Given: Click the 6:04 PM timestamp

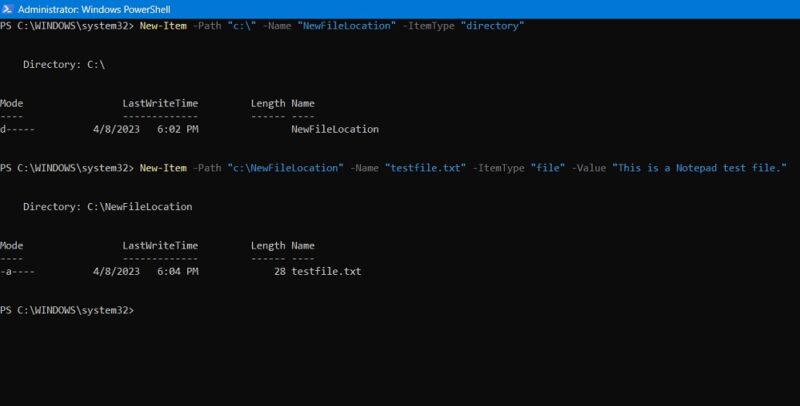Looking at the screenshot, I should pyautogui.click(x=178, y=271).
